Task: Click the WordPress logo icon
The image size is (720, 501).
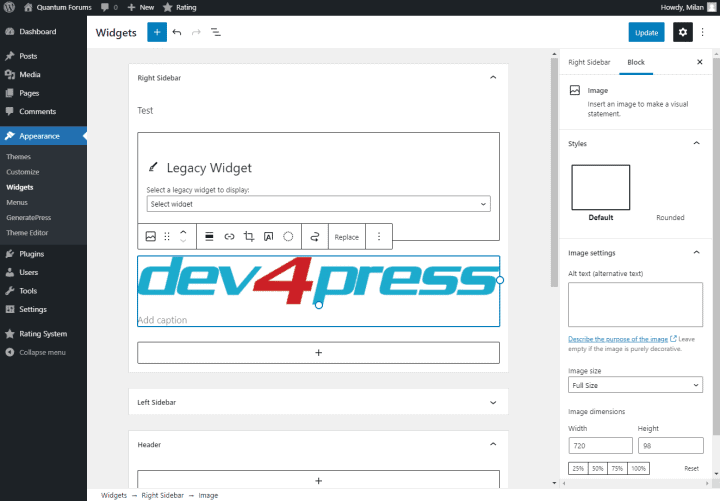Action: click(9, 7)
